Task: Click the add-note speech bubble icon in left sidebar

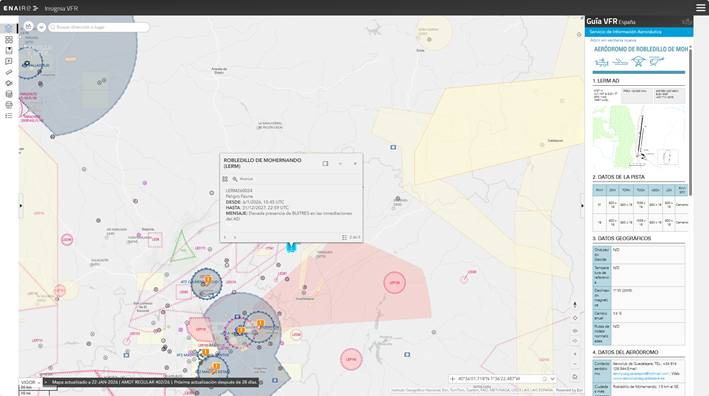Action: pyautogui.click(x=9, y=61)
